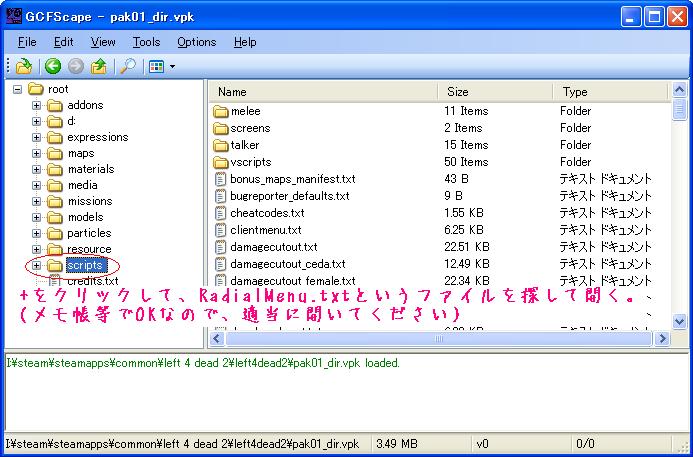
Task: Open the Options menu
Action: pos(197,42)
